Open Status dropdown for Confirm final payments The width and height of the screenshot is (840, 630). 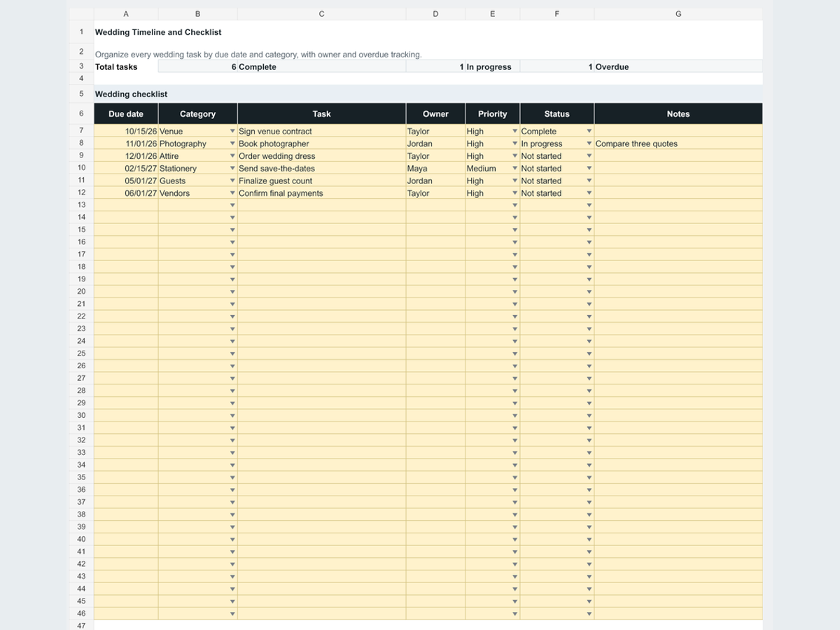click(x=589, y=193)
